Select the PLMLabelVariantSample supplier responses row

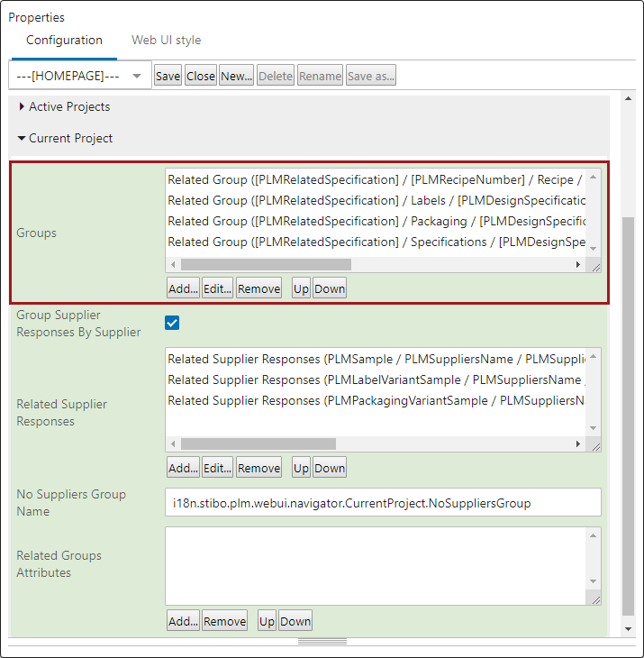click(x=376, y=379)
